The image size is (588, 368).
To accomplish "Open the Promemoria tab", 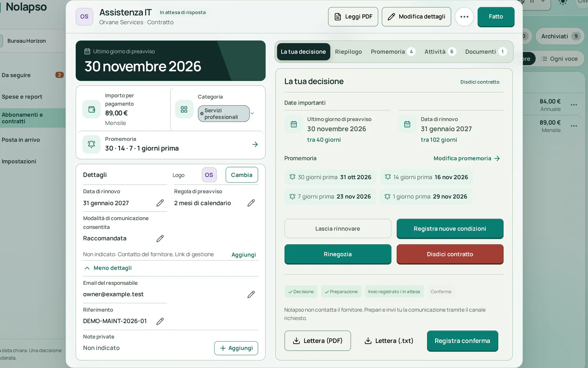I will coord(393,52).
